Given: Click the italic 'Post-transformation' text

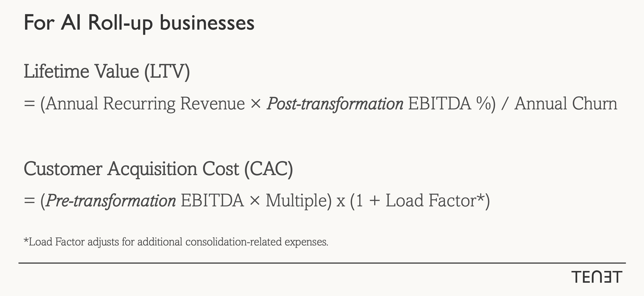Looking at the screenshot, I should pyautogui.click(x=335, y=104).
